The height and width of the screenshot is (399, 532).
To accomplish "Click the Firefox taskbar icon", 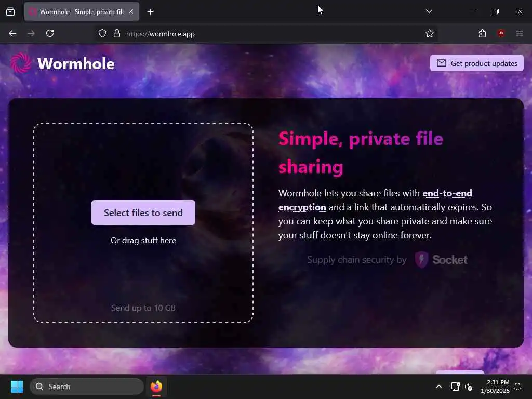I will click(156, 387).
